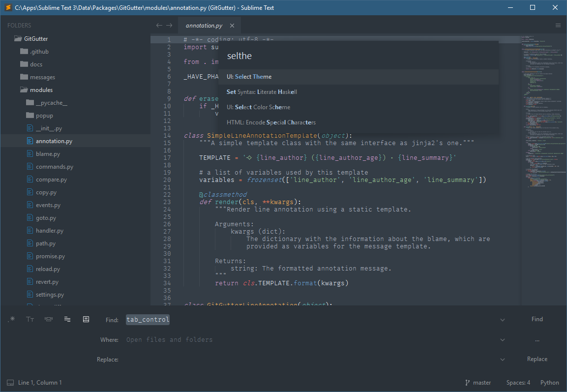The image size is (567, 392).
Task: Click the FOLDERS sidebar heading
Action: tap(19, 25)
